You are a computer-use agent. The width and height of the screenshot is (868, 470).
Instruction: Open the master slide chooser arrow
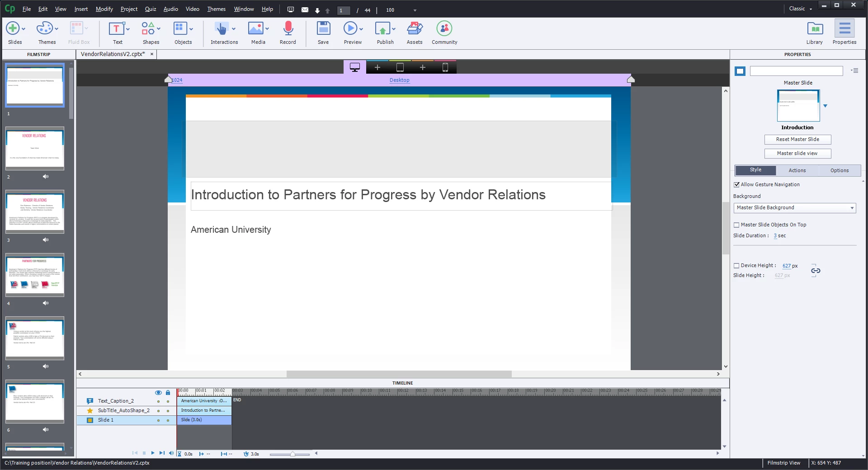pos(825,106)
